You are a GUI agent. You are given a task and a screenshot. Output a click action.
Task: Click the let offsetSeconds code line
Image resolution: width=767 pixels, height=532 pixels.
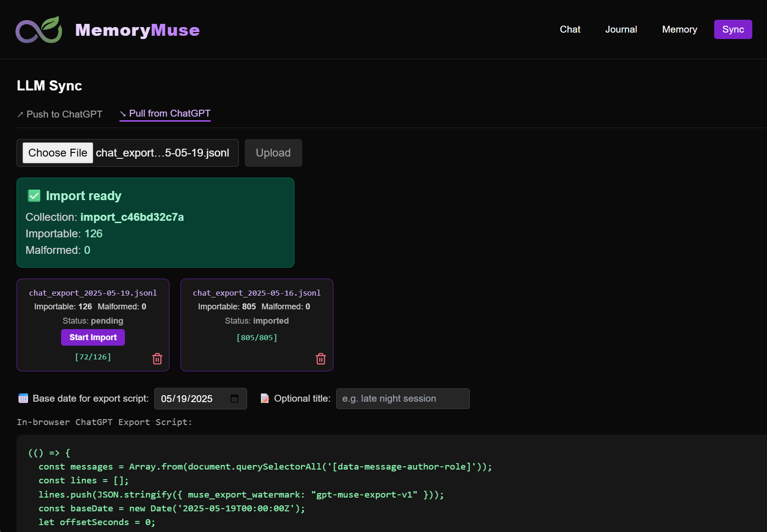point(97,522)
